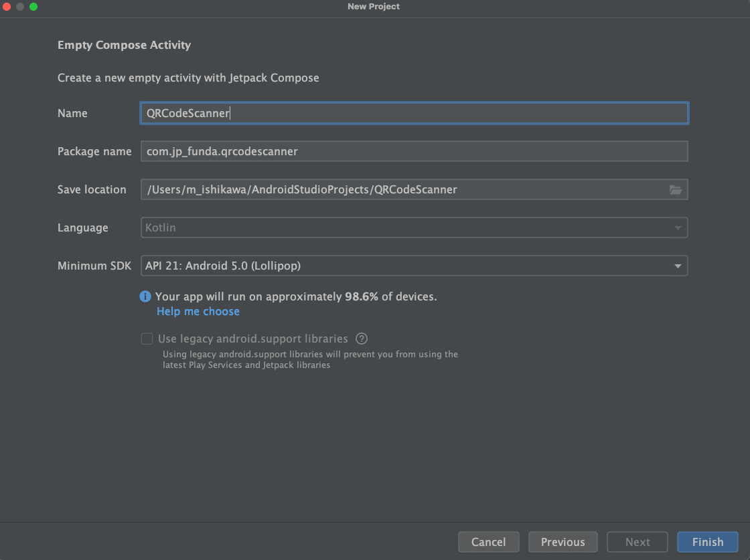Click the Finish button
Screen dimensions: 750x560
click(707, 542)
